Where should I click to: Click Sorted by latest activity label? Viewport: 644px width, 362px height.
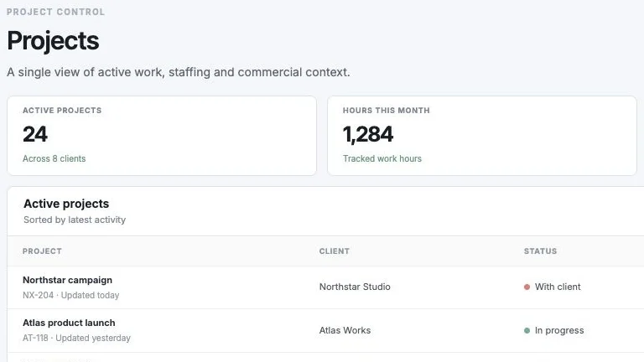(x=75, y=220)
